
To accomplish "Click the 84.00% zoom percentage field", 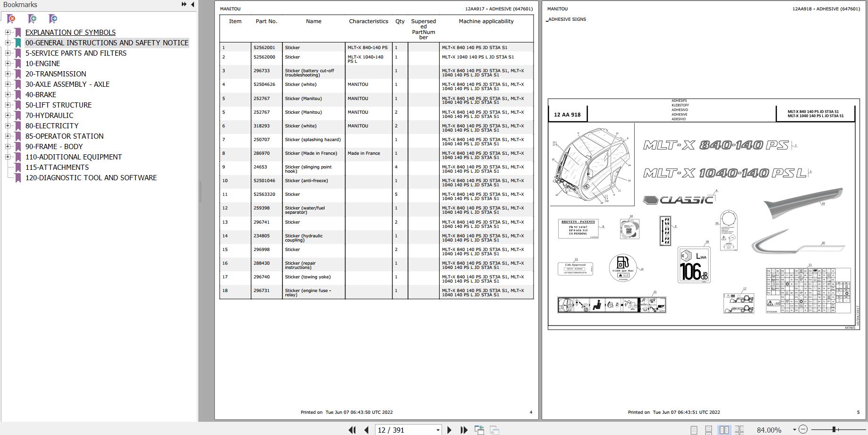I will pyautogui.click(x=769, y=430).
